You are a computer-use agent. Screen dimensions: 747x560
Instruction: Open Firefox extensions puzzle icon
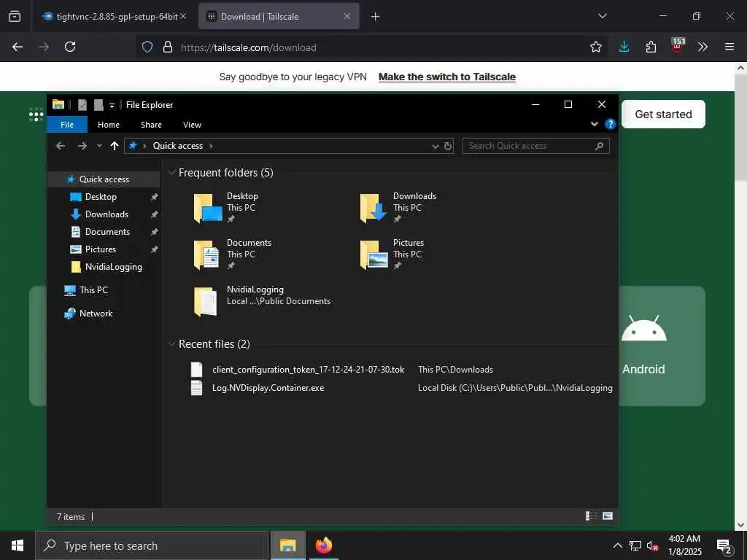[x=651, y=47]
